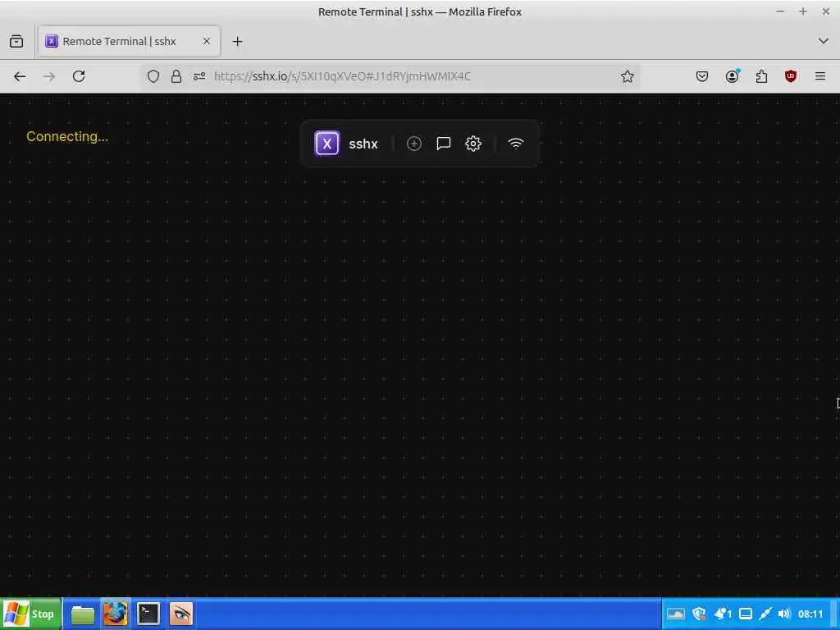This screenshot has width=840, height=630.
Task: Close the Remote Terminal tab
Action: click(207, 41)
